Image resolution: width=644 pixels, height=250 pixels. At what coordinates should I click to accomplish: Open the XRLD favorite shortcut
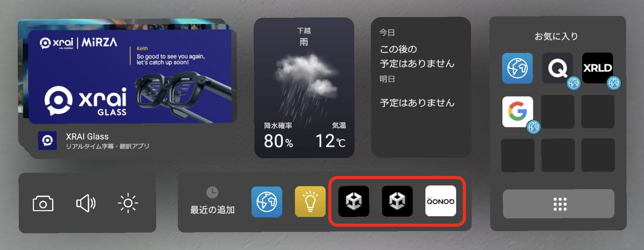coord(598,68)
